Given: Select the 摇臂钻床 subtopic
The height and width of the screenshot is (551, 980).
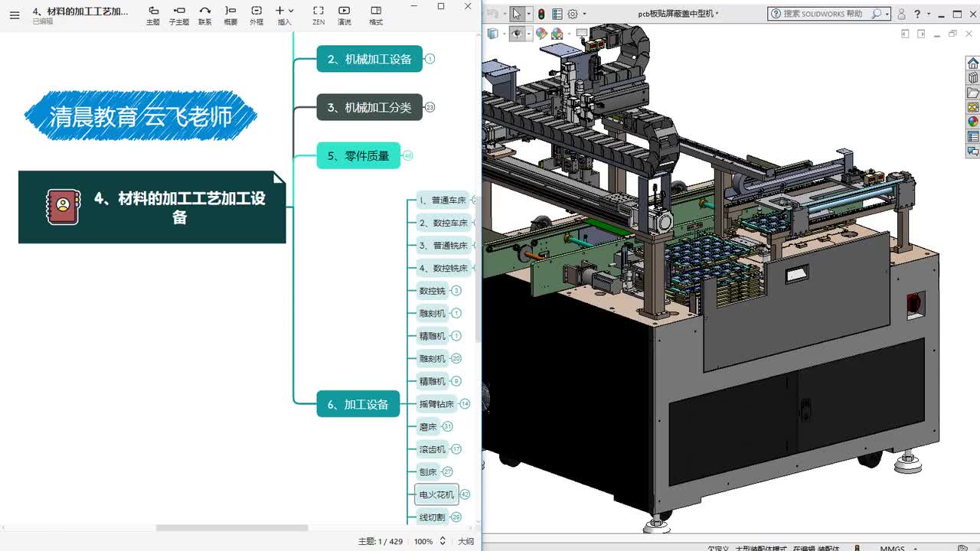Looking at the screenshot, I should [436, 404].
